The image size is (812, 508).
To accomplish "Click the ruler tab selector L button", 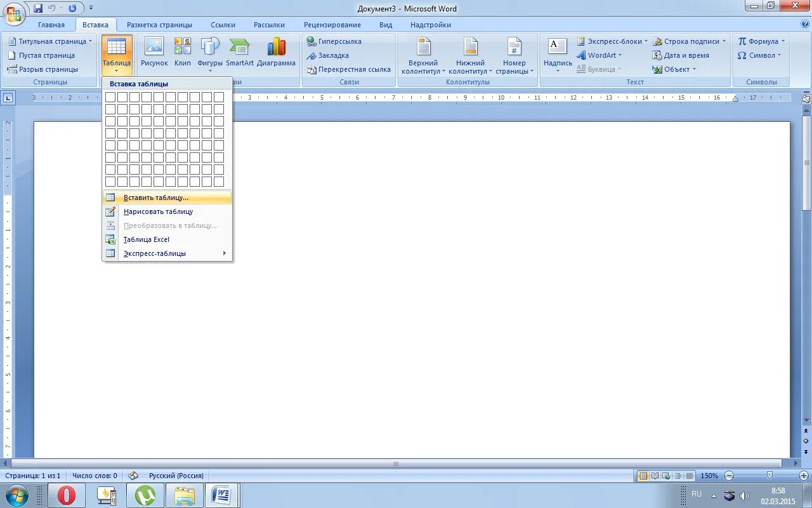I will tap(8, 98).
